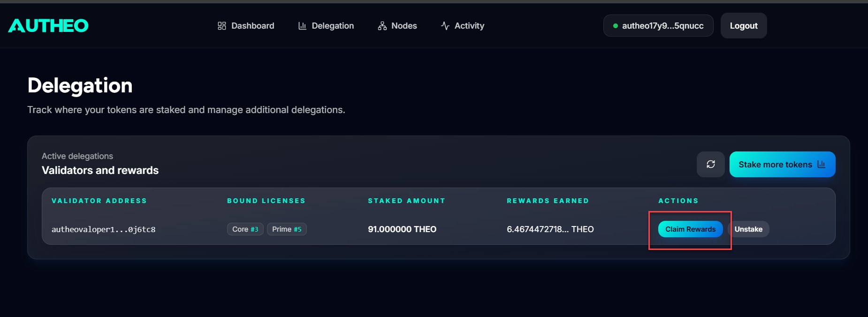Click the Nodes network icon
This screenshot has width=868, height=317.
382,26
